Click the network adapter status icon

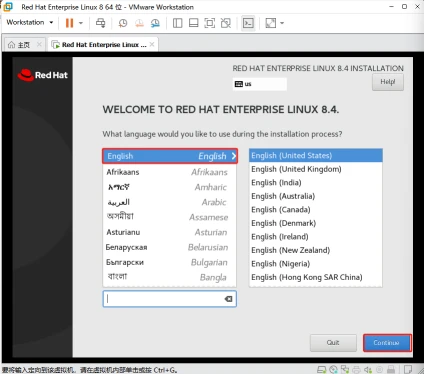pos(345,370)
